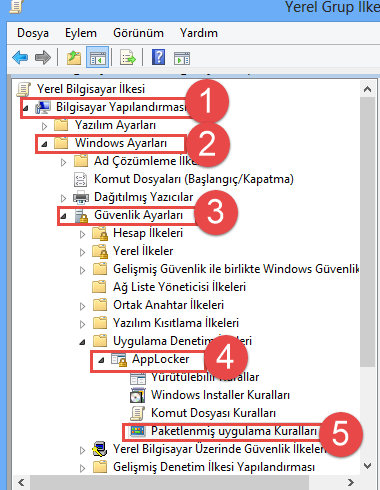Viewport: 380px width, 490px height.
Task: Expand the Yazılım Ayarları node
Action: (x=44, y=126)
